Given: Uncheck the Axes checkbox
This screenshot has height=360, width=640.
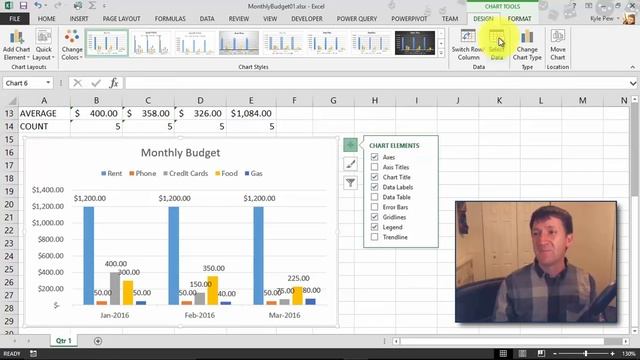Looking at the screenshot, I should [x=374, y=157].
